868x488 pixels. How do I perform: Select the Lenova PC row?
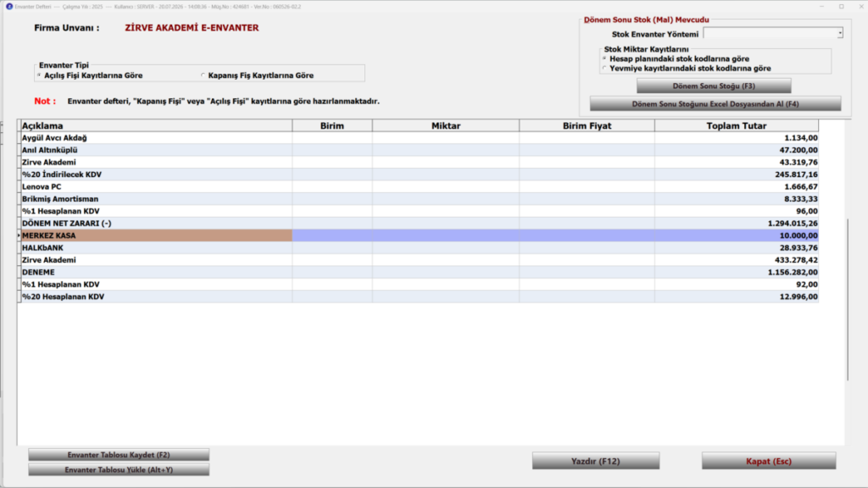(x=419, y=187)
